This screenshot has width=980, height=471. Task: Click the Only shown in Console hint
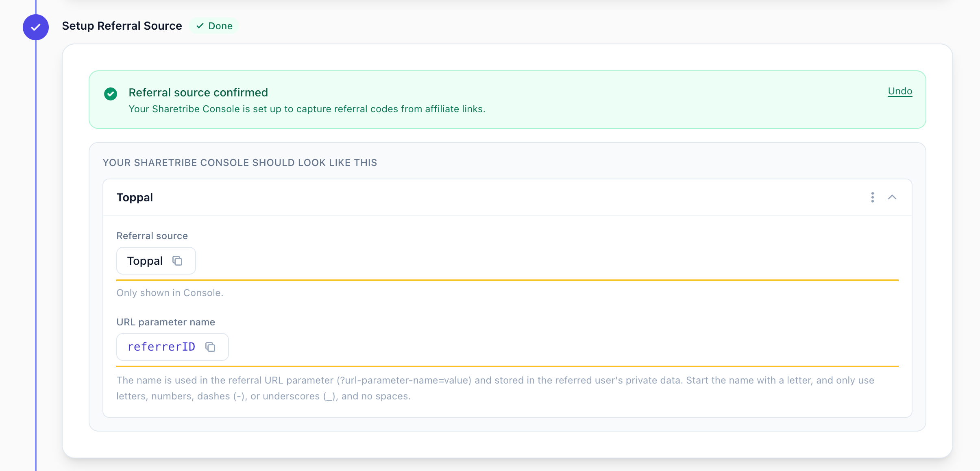tap(170, 293)
